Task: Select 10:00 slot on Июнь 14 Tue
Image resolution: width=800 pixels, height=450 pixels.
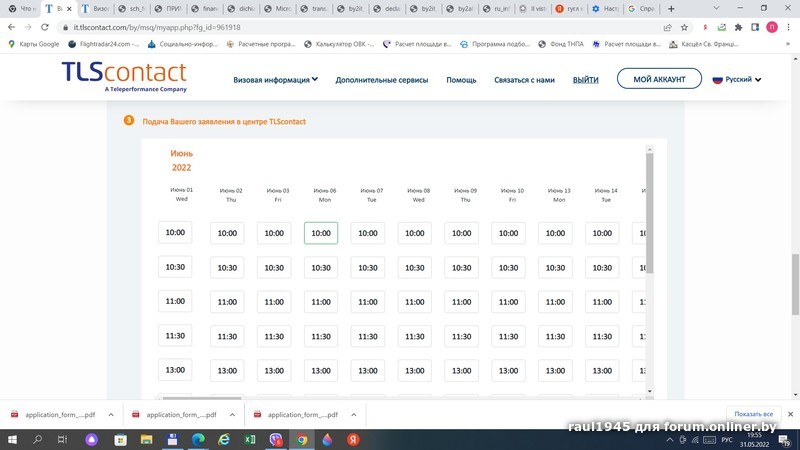Action: pos(603,233)
